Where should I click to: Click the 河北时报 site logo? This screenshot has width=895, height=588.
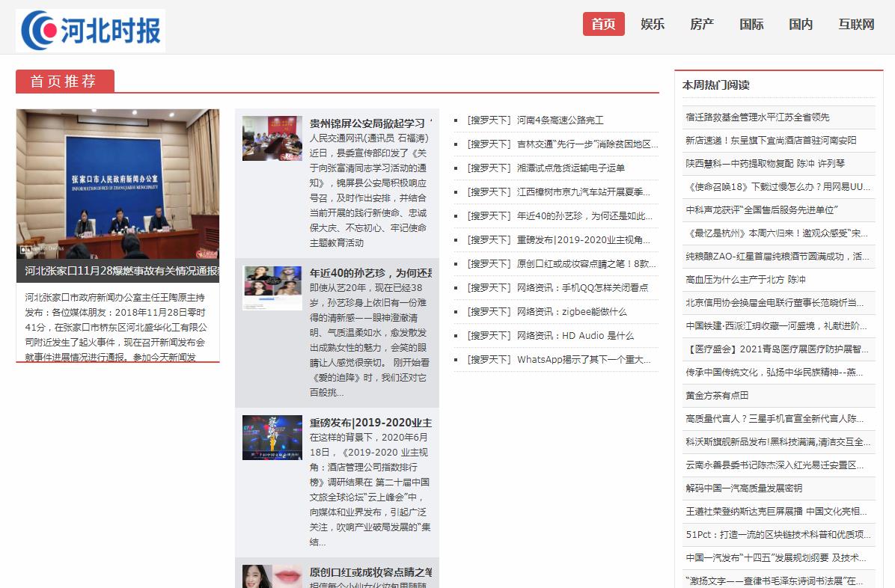point(91,30)
